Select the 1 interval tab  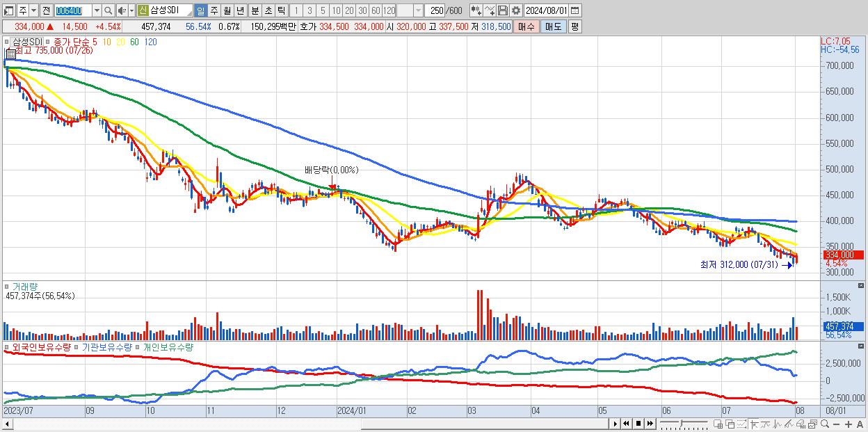click(x=296, y=11)
